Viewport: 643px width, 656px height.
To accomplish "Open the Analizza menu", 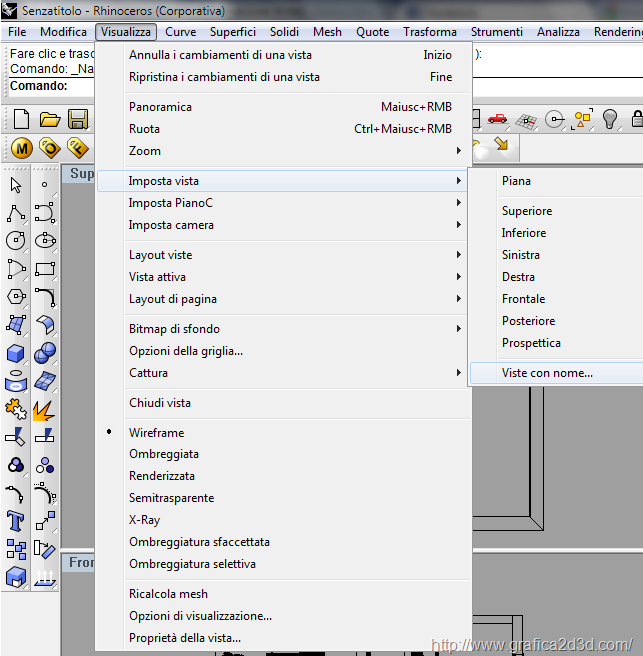I will click(x=558, y=32).
